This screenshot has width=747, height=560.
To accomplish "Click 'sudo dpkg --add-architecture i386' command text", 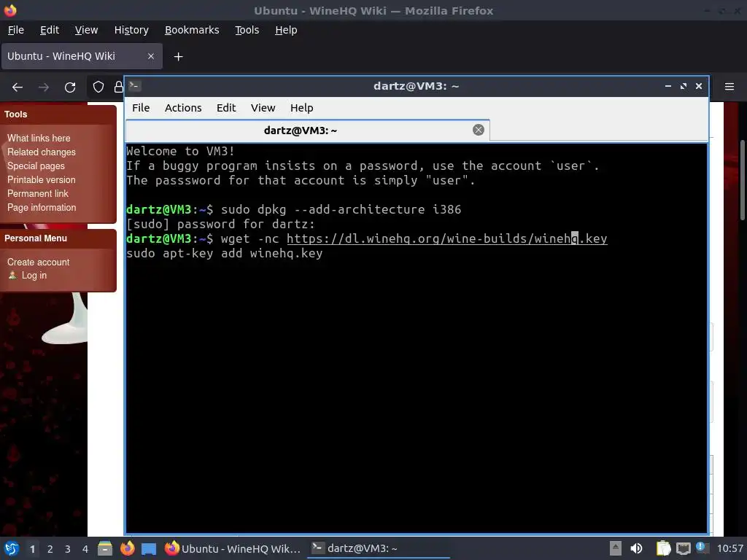I will coord(341,209).
